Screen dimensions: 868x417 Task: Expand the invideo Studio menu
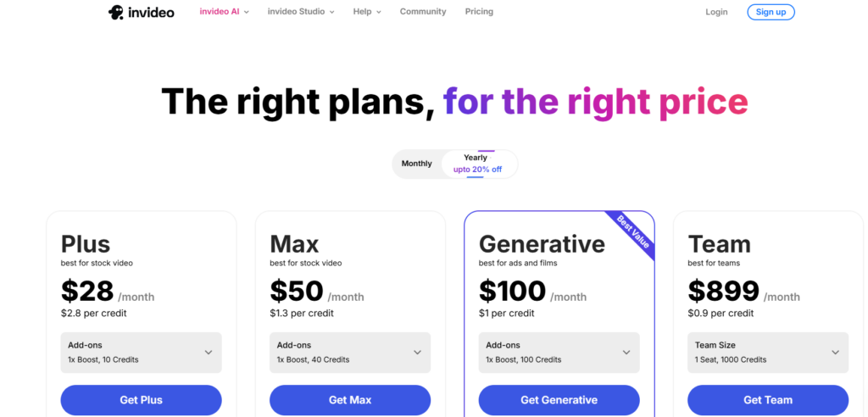(301, 12)
